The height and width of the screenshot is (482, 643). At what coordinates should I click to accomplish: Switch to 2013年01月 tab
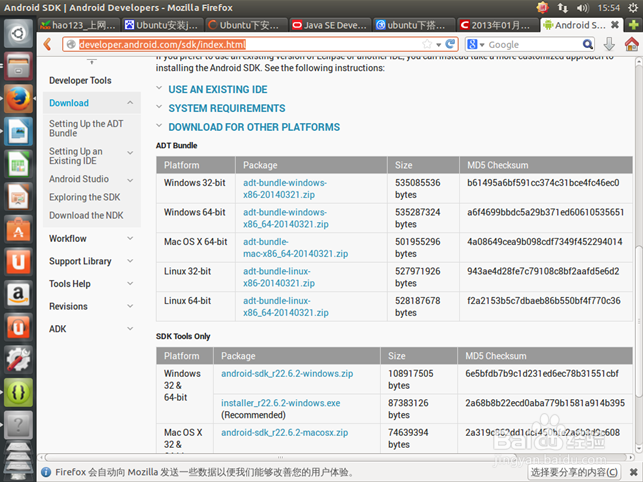(497, 25)
